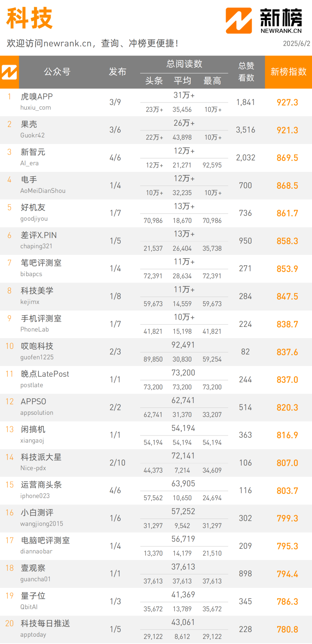Click the 科技每日推送 account name
Viewport: 312px width, 644px height.
pyautogui.click(x=45, y=623)
